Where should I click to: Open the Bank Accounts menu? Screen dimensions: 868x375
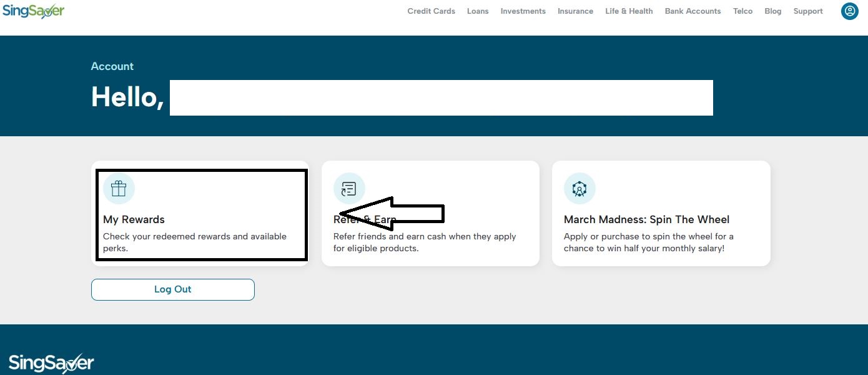pos(693,11)
